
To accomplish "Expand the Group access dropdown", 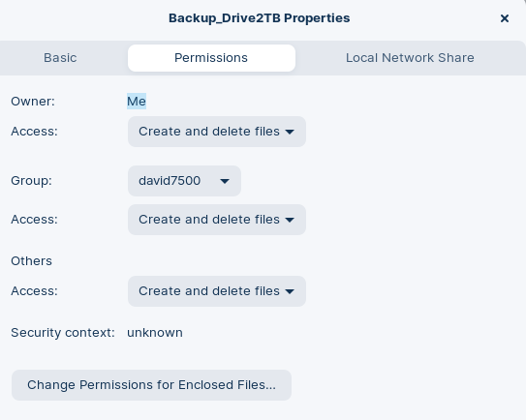I will pos(217,220).
